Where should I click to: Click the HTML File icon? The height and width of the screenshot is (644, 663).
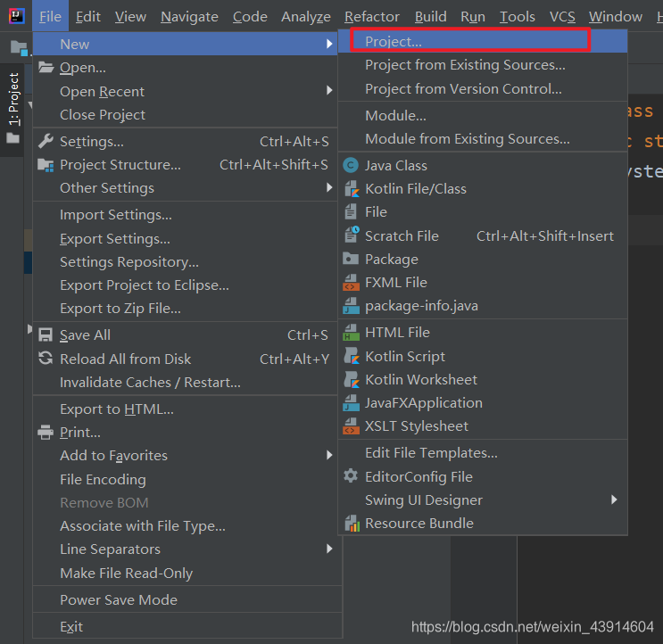351,332
